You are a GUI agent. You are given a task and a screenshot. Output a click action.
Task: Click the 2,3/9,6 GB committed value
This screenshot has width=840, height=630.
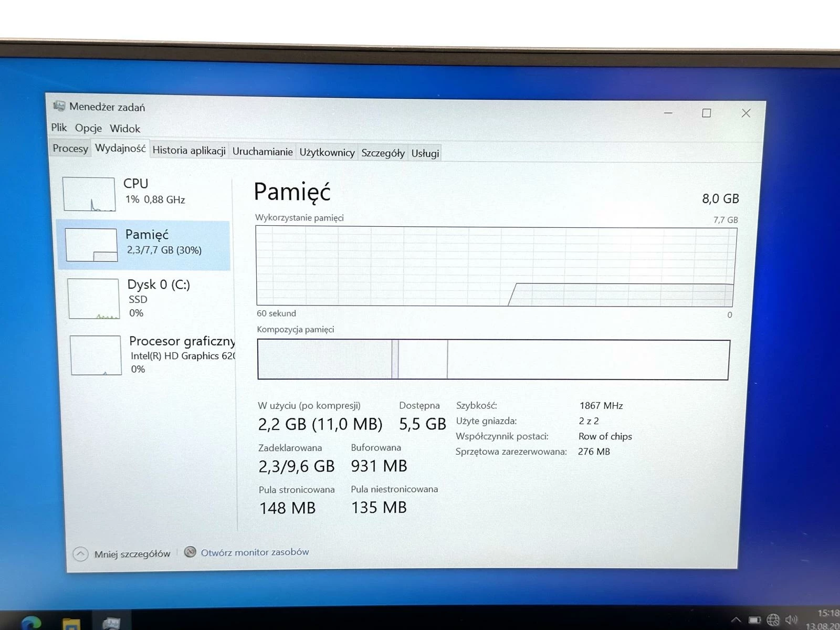point(297,466)
